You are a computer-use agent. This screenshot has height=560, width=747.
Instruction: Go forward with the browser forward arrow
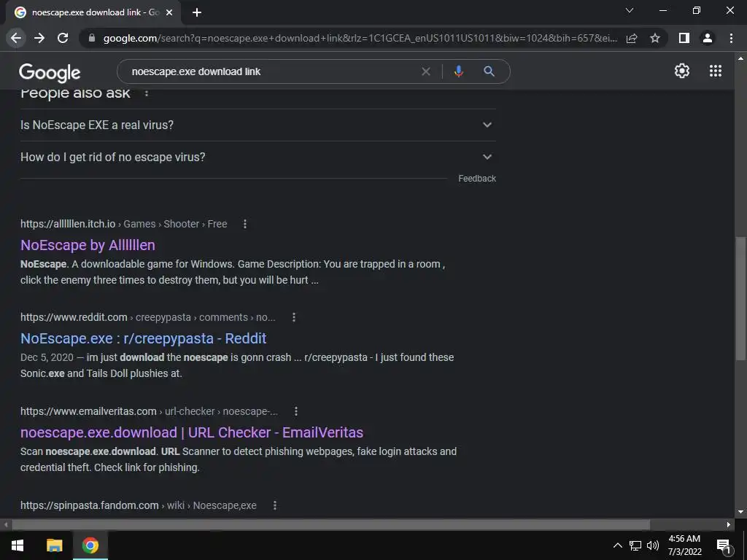click(x=39, y=38)
